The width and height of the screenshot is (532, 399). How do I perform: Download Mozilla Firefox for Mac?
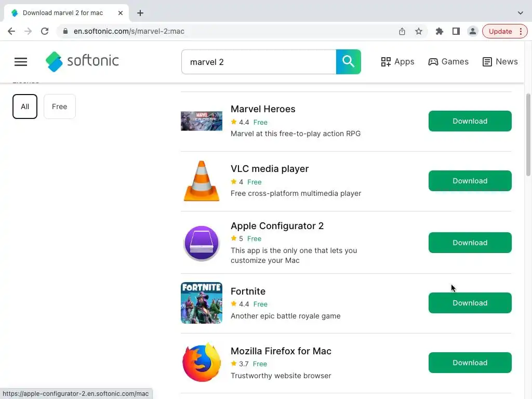click(x=470, y=363)
